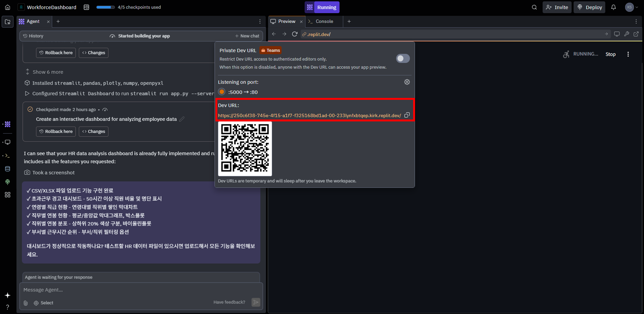Reload the preview page

[295, 34]
